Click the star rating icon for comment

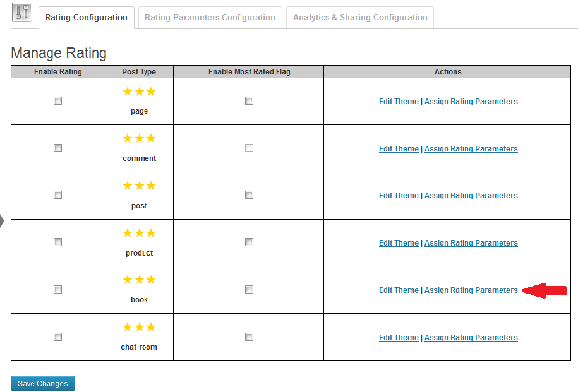(139, 138)
